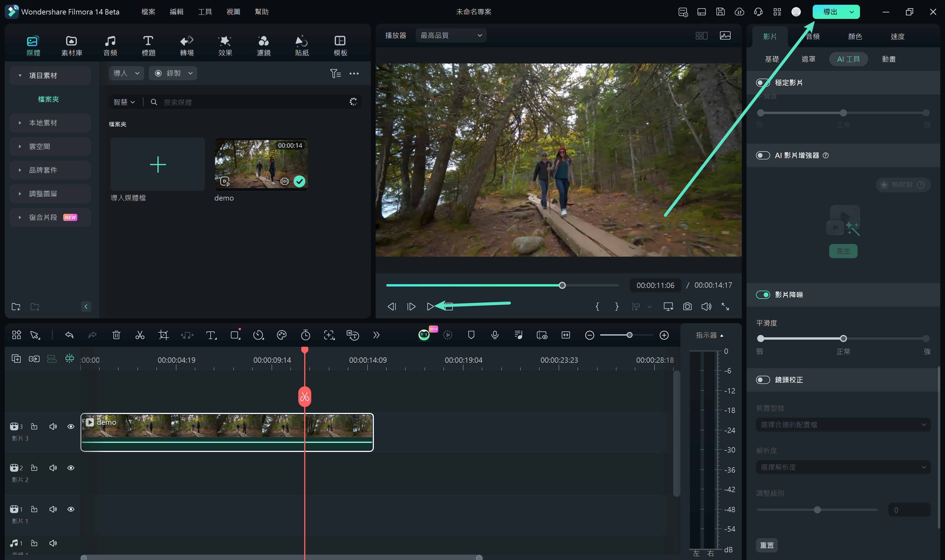The width and height of the screenshot is (945, 560).
Task: Open the 檔案 menu
Action: [148, 12]
